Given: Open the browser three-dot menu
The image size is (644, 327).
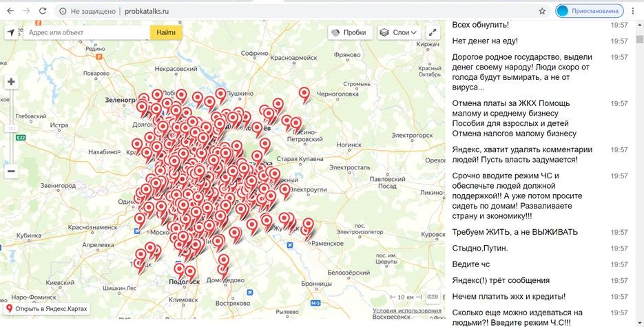Looking at the screenshot, I should (634, 11).
